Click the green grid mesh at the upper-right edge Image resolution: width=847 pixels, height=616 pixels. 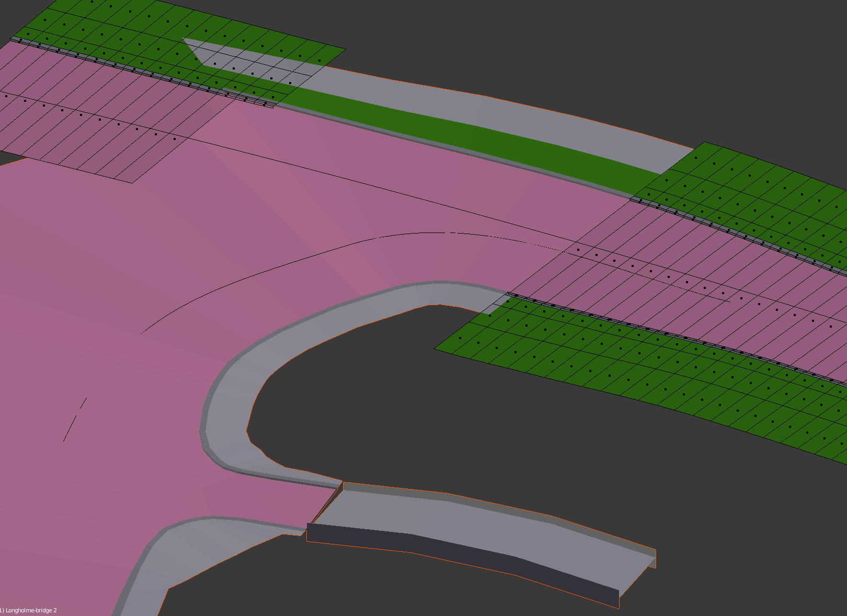758,188
